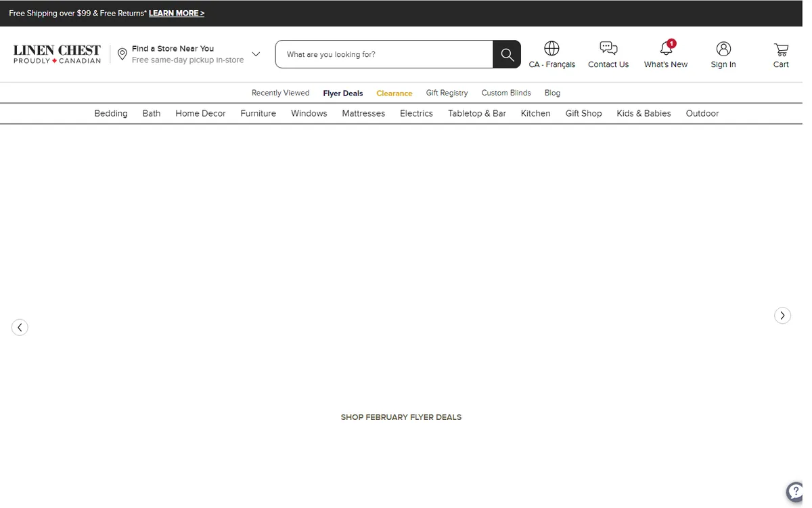Open the Clearance link
The image size is (812, 508).
click(x=394, y=93)
